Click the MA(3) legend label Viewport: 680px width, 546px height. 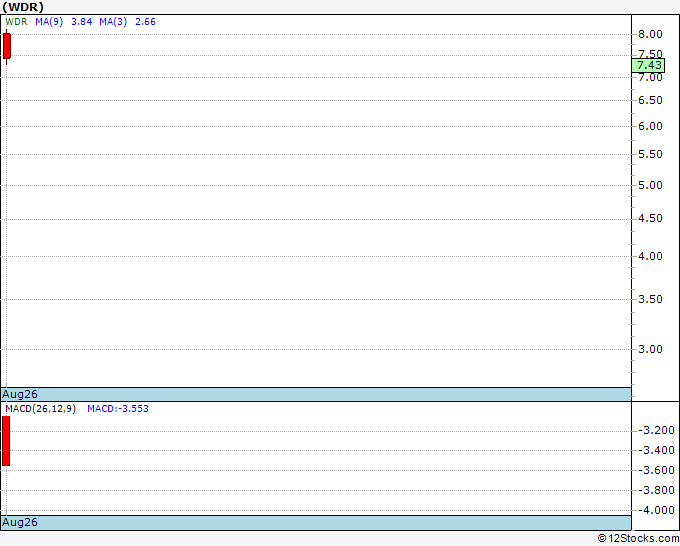(x=113, y=22)
